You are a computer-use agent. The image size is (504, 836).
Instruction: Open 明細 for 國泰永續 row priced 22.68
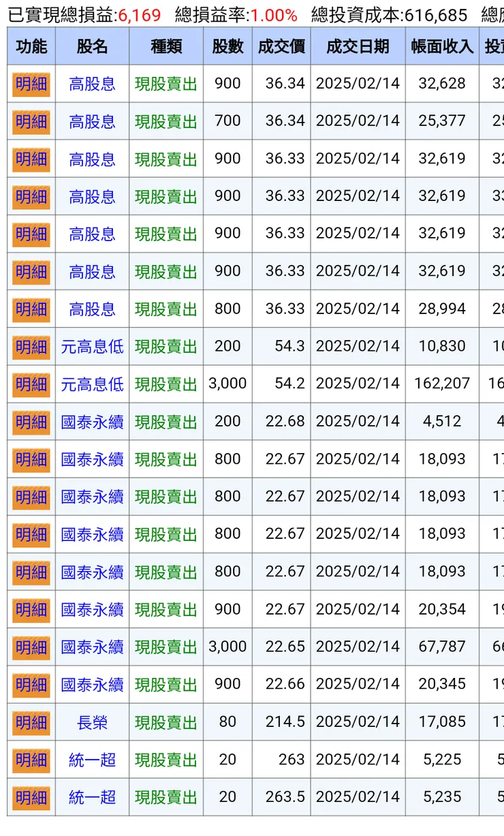click(31, 422)
